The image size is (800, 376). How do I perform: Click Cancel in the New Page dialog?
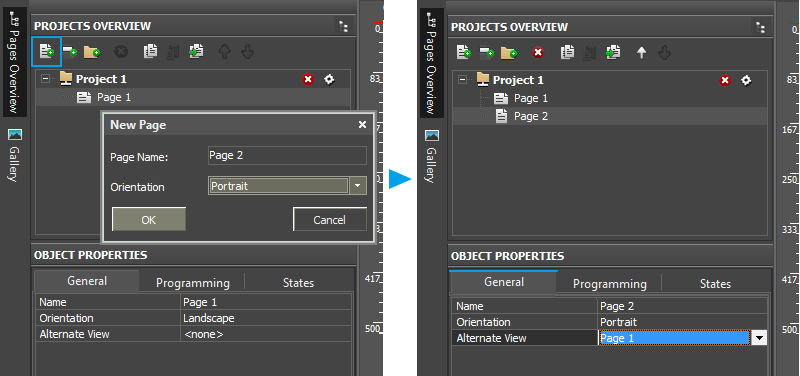pos(330,219)
